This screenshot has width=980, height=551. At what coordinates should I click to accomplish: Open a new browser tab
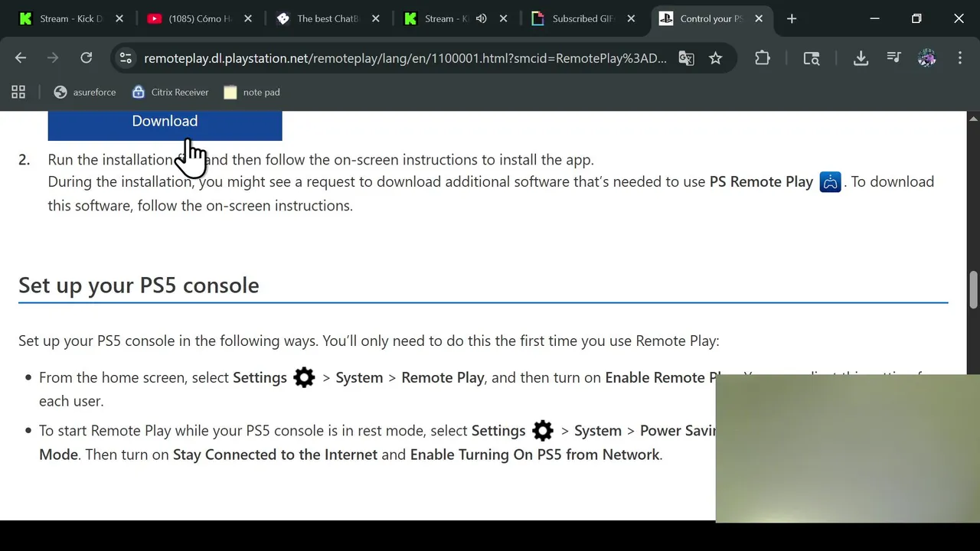tap(792, 18)
